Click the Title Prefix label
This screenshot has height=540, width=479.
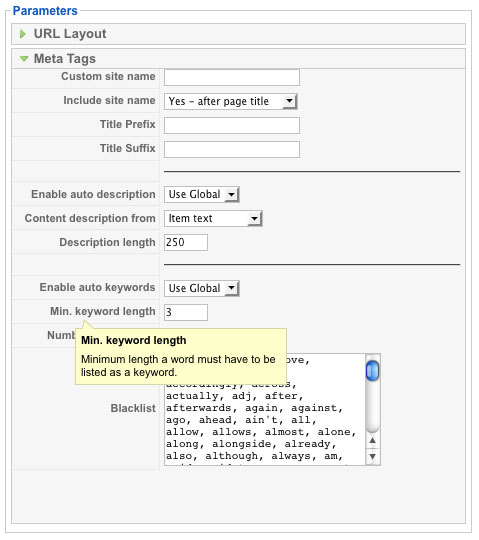(127, 124)
